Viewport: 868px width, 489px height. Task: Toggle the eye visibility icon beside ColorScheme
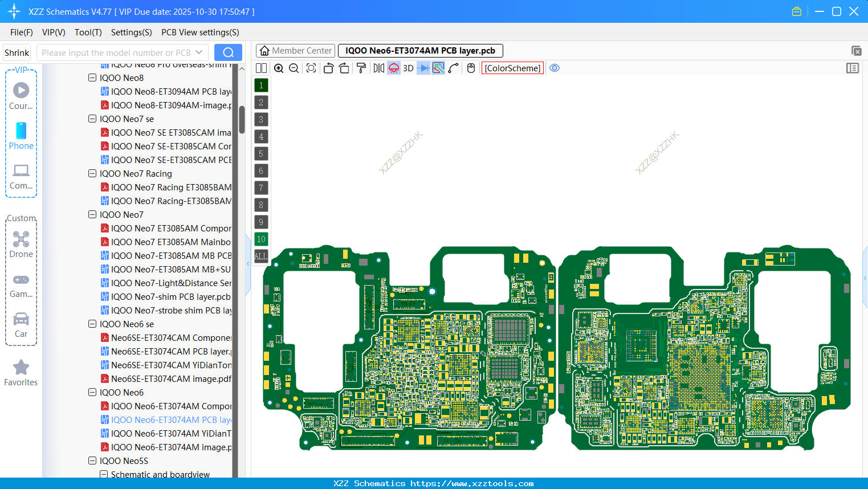pos(554,68)
